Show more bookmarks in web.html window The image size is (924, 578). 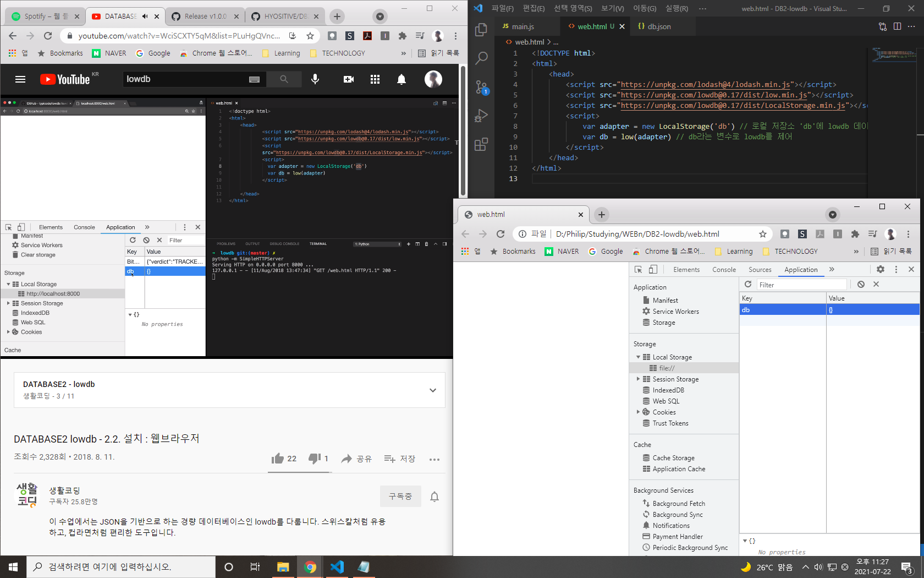[856, 252]
